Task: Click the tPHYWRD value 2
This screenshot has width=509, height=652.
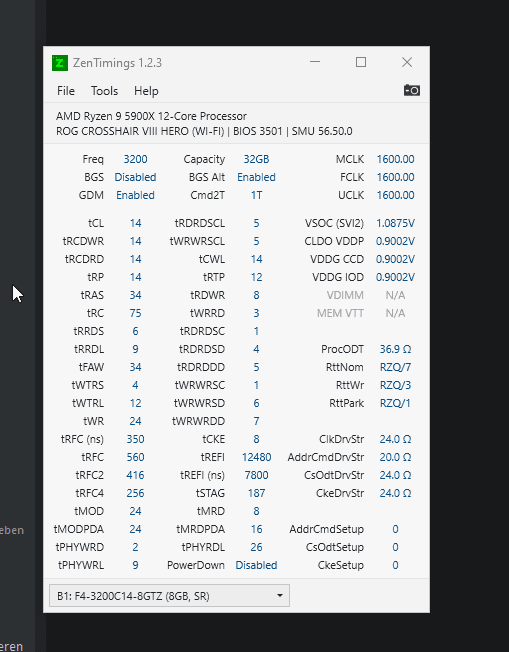Action: tap(135, 547)
